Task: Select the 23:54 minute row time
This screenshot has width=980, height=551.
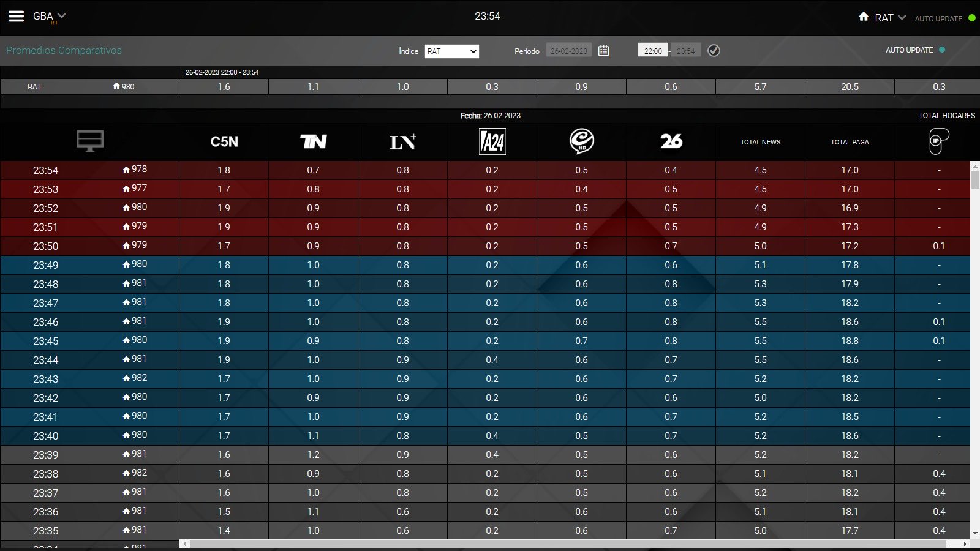Action: click(x=46, y=170)
